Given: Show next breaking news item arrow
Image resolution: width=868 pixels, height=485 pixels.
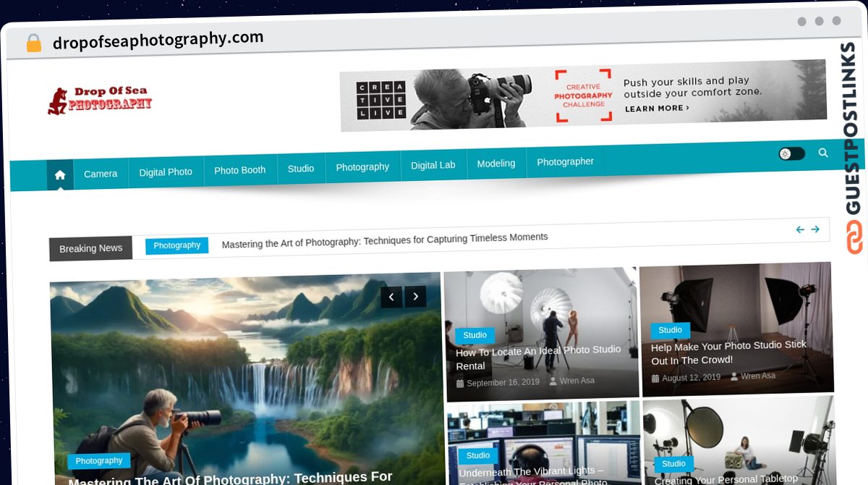Looking at the screenshot, I should pos(815,229).
